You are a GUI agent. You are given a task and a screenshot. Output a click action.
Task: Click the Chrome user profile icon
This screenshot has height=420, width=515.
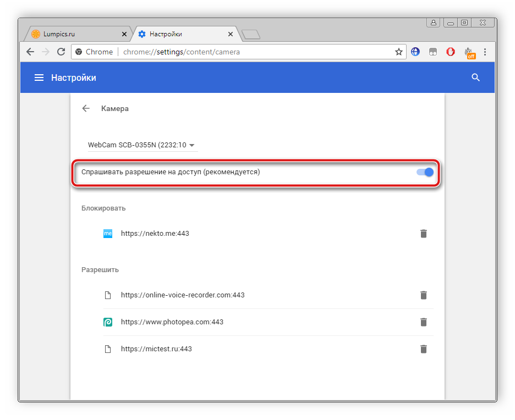tap(434, 23)
